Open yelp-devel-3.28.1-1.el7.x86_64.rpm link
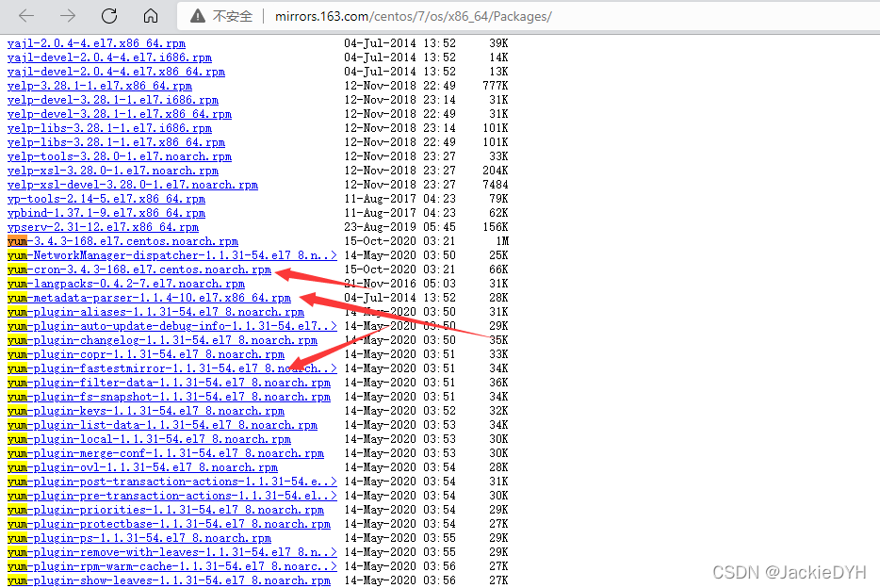 click(x=120, y=114)
